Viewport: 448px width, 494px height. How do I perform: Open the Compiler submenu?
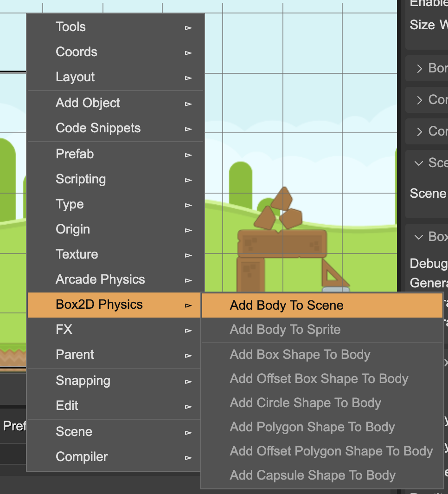click(x=114, y=457)
